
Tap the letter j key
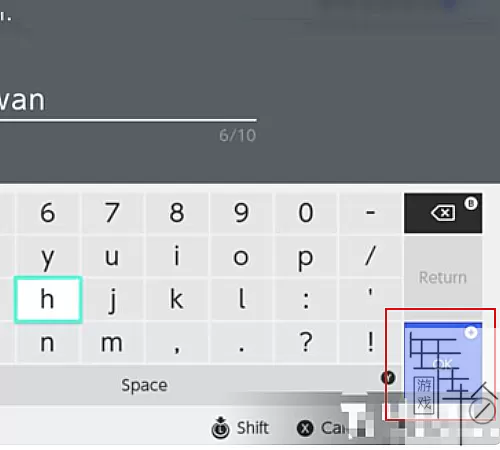pyautogui.click(x=113, y=300)
